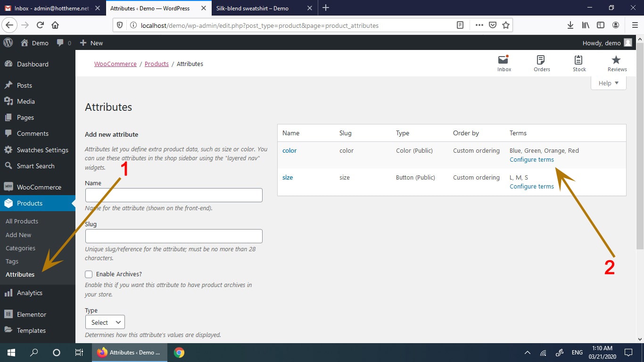Bookmark this page with star icon
Screen dimensions: 644x362
506,25
